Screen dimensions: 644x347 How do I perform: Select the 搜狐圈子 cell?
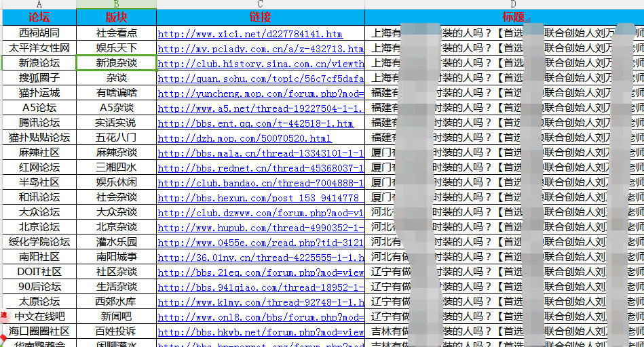coord(39,77)
